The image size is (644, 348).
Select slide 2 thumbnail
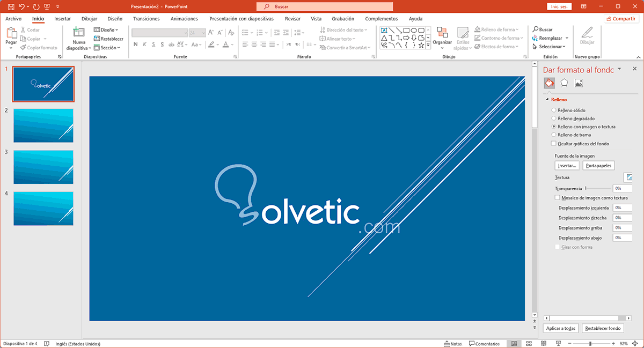coord(43,126)
